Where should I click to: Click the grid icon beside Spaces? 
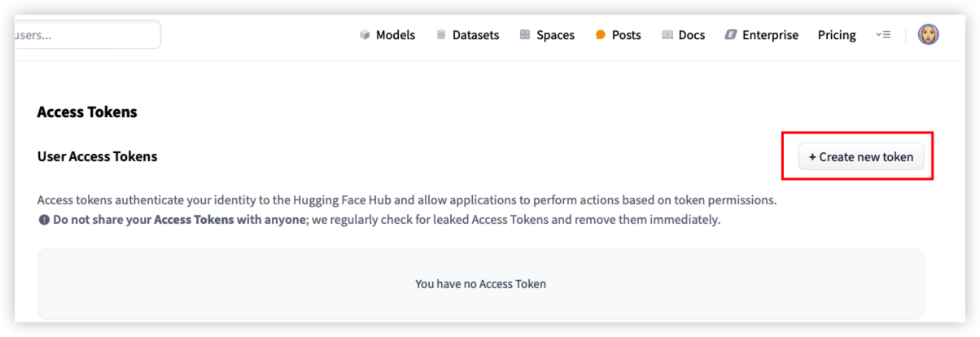point(525,35)
